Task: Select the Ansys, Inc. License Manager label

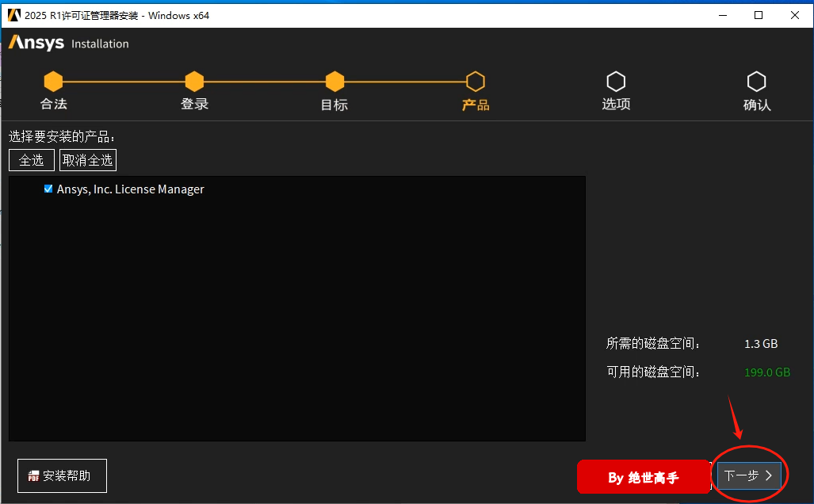Action: (130, 189)
